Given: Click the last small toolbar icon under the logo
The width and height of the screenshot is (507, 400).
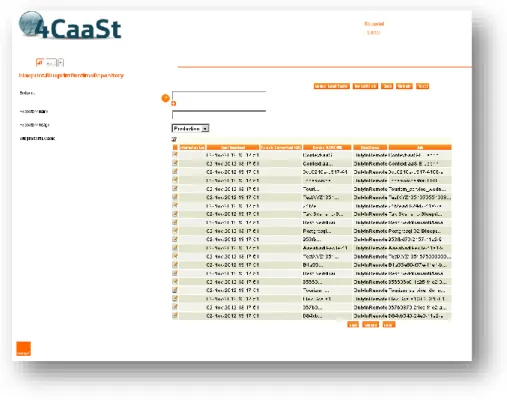Looking at the screenshot, I should pyautogui.click(x=61, y=62).
